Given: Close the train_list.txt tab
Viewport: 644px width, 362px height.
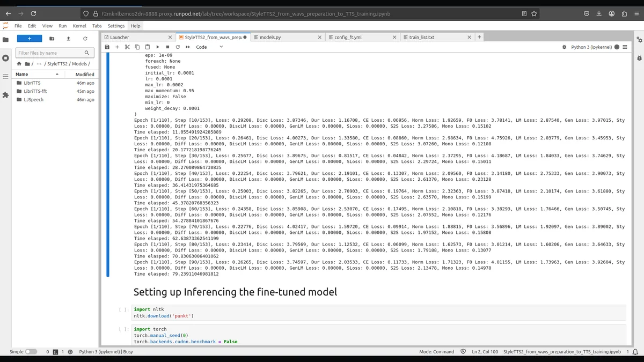Looking at the screenshot, I should tap(470, 38).
